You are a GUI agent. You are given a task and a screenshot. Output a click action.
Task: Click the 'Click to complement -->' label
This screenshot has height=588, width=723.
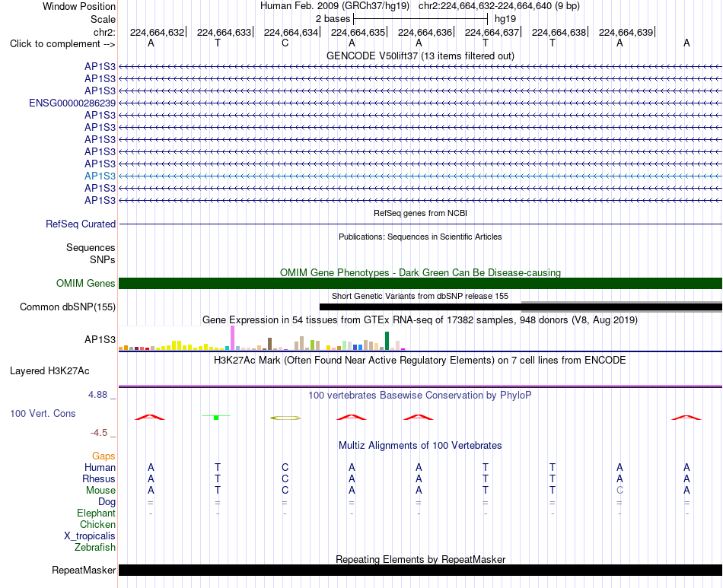62,44
